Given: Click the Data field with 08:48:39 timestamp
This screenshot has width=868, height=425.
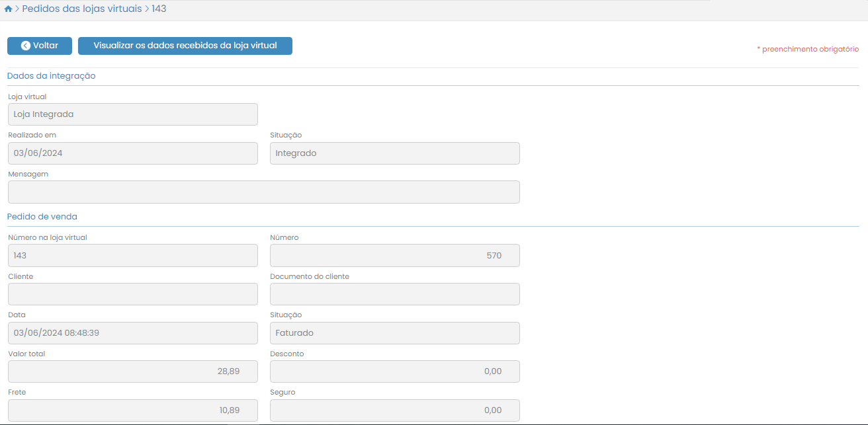Looking at the screenshot, I should point(132,333).
